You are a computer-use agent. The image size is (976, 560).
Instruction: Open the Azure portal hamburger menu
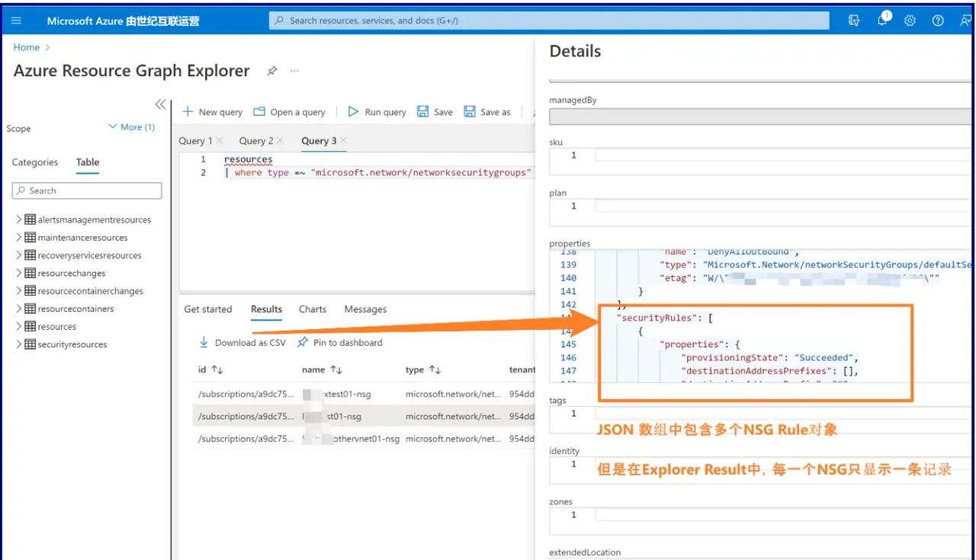click(x=17, y=21)
